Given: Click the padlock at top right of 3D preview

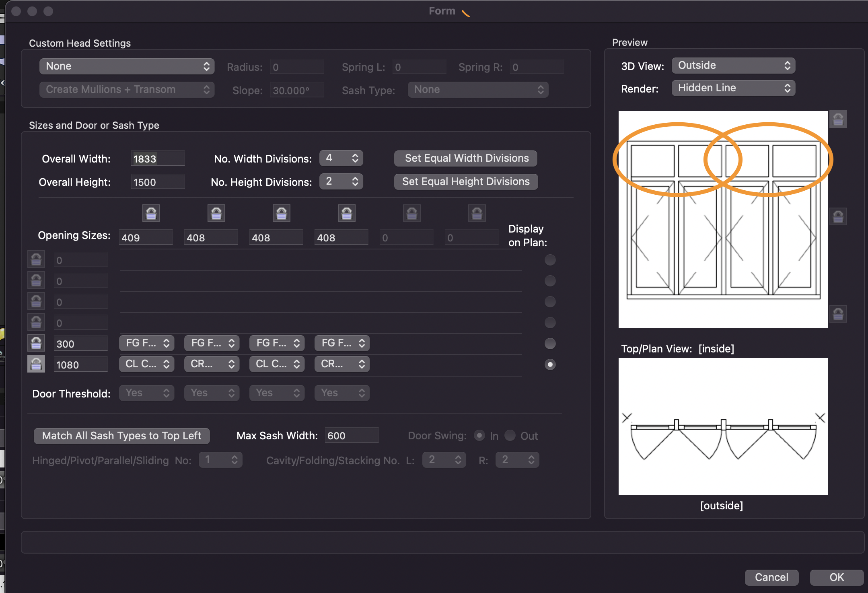Looking at the screenshot, I should click(838, 119).
